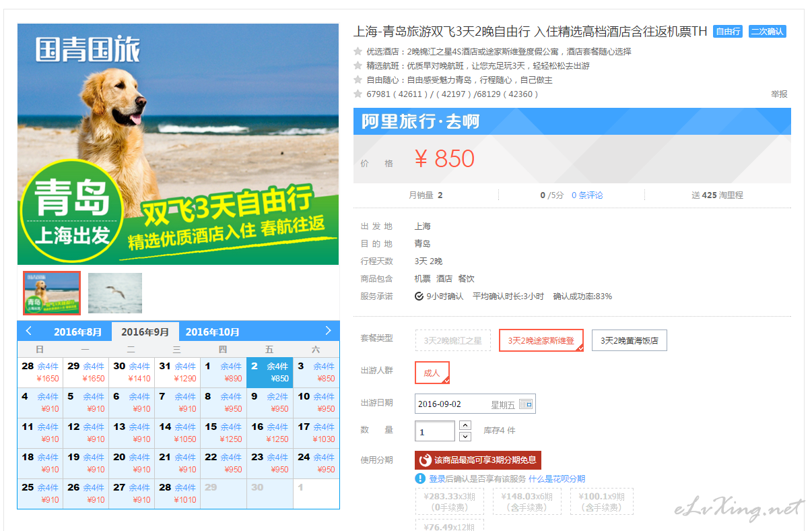Image resolution: width=812 pixels, height=531 pixels.
Task: Click the 自由行 tag next to the title
Action: [728, 31]
